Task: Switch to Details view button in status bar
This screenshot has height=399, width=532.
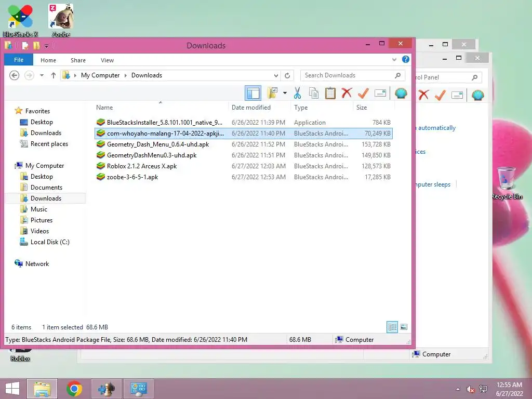Action: click(x=392, y=327)
